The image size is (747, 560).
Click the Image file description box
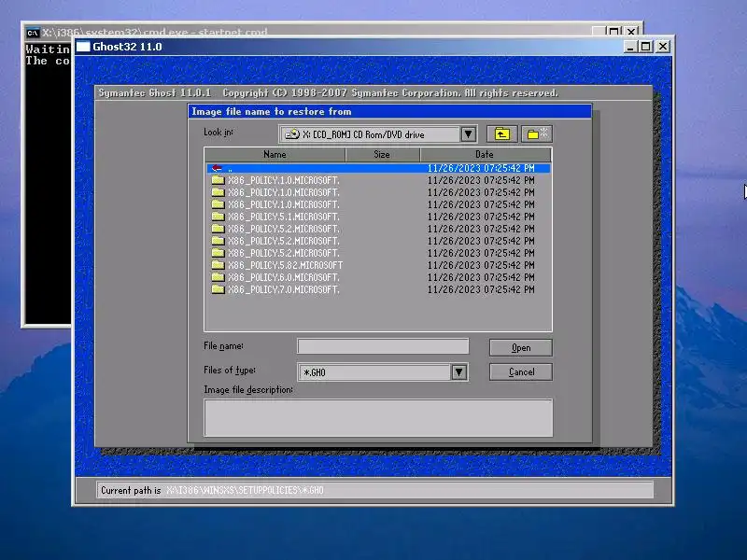tap(378, 417)
